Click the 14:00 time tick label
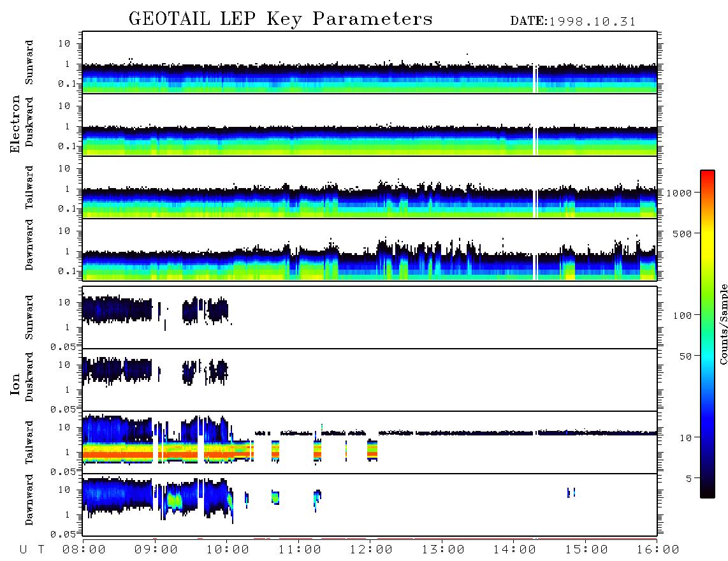This screenshot has height=561, width=728. click(514, 550)
